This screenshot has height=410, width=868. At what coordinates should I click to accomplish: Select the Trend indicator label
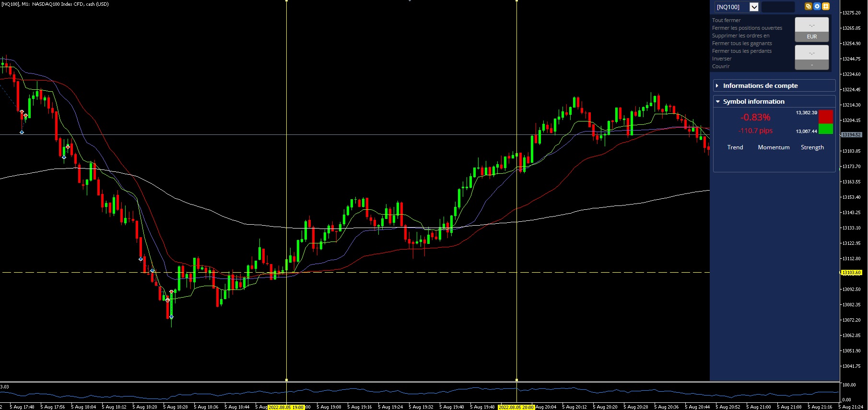[735, 147]
